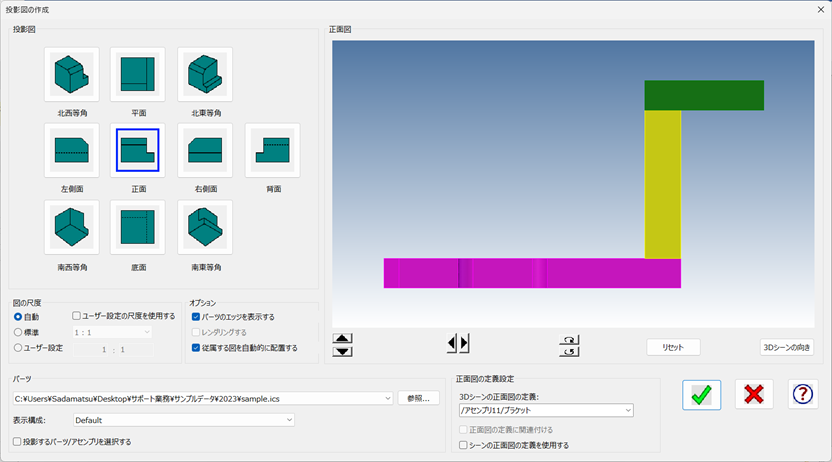The width and height of the screenshot is (832, 462).
Task: Click the 参照... browse button
Action: coord(418,398)
